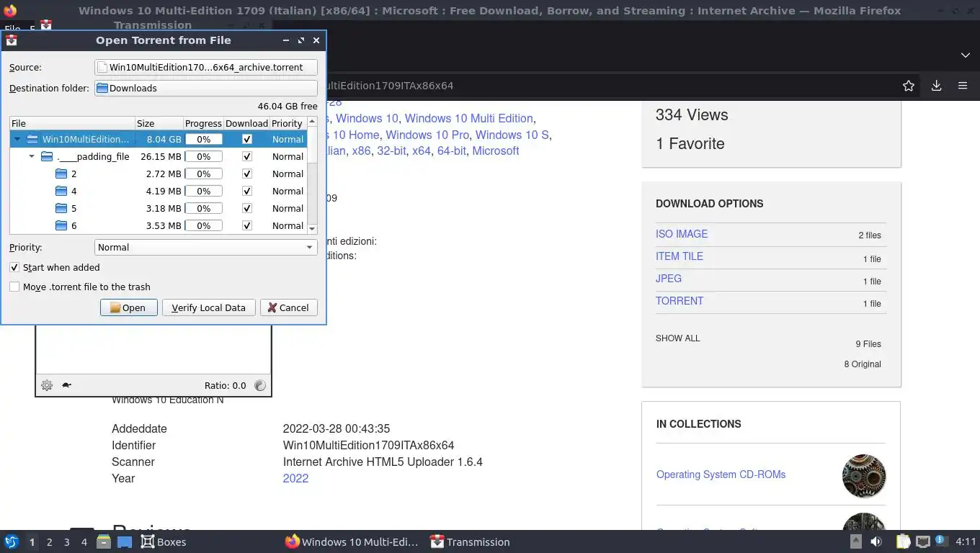Click the list all tabs chevron
Screen dimensions: 980x553
click(x=966, y=55)
